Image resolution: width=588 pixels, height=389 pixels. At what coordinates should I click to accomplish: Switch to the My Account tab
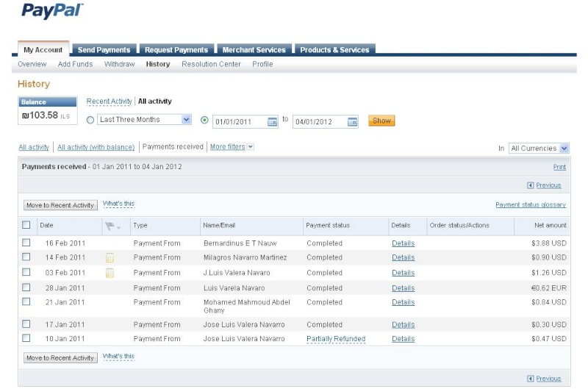click(43, 49)
